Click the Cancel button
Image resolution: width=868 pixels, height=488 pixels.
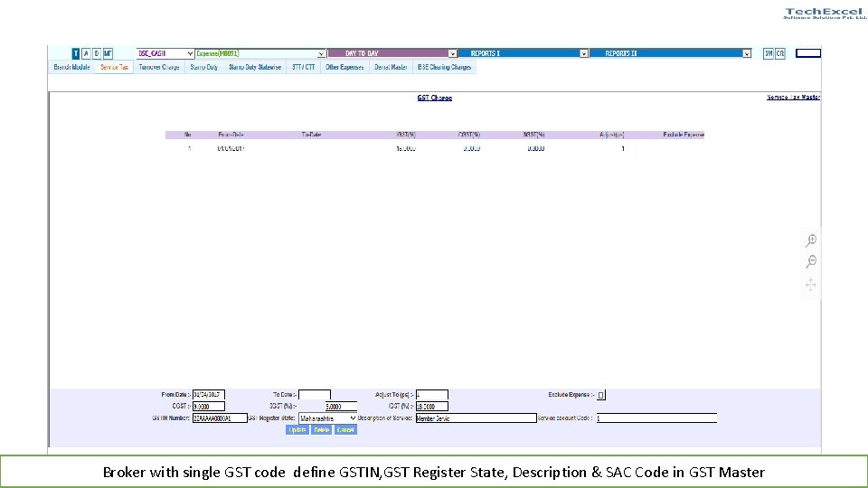click(x=345, y=430)
